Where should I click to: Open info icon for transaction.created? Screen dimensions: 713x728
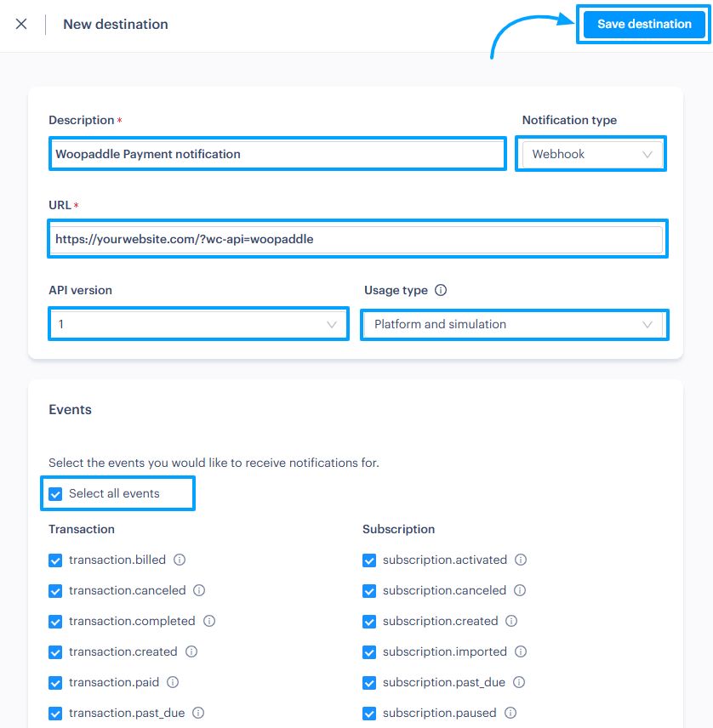(x=191, y=651)
